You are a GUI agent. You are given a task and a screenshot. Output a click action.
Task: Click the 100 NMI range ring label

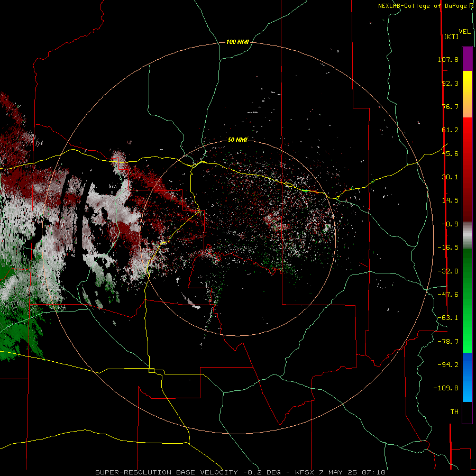237,42
